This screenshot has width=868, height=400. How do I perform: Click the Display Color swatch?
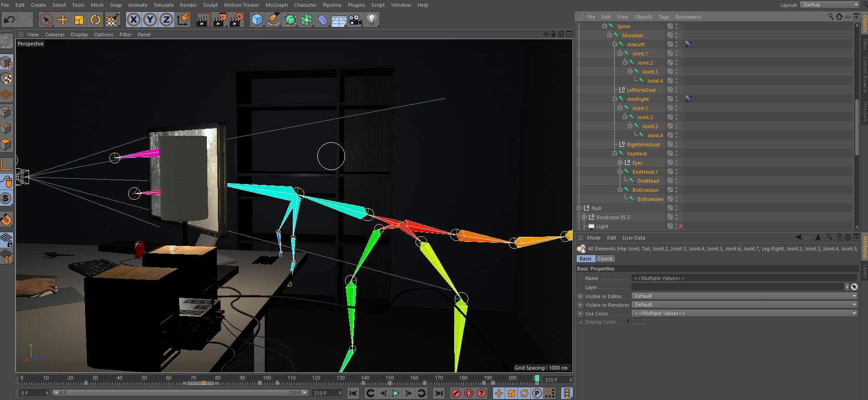pyautogui.click(x=638, y=322)
